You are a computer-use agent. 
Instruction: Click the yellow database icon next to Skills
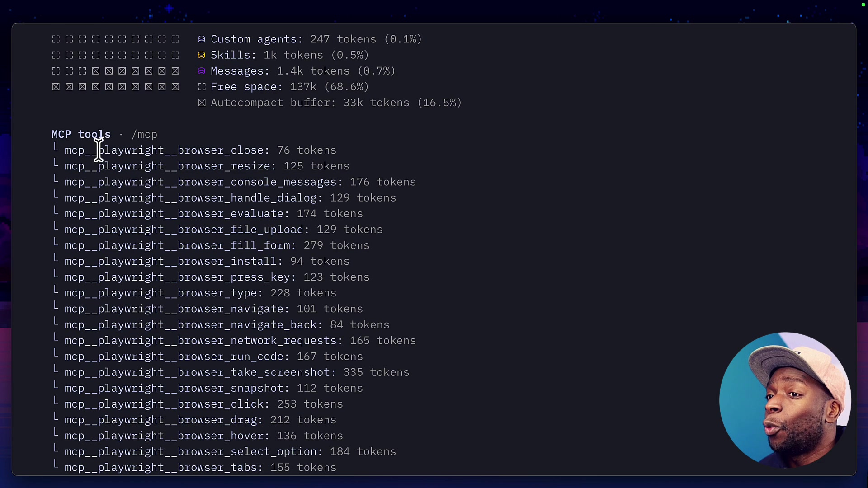[201, 55]
